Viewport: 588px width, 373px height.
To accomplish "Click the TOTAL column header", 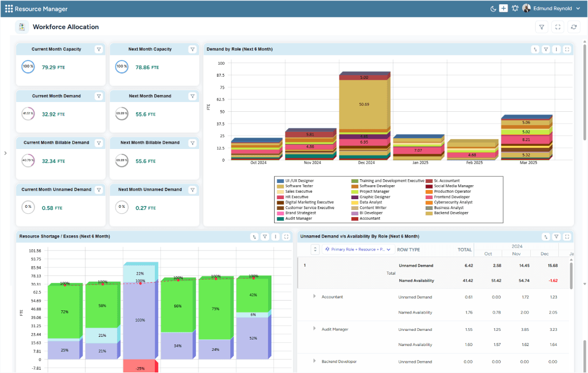I will 464,250.
